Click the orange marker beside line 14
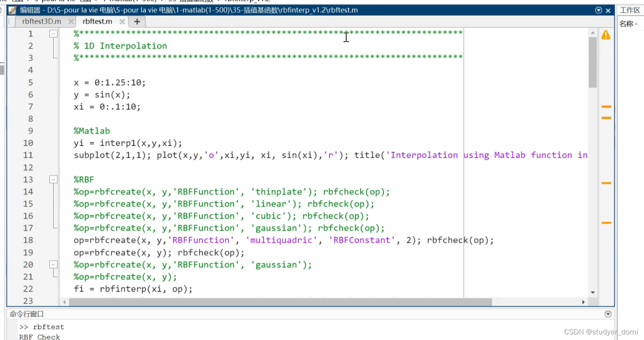The width and height of the screenshot is (644, 340). (606, 183)
